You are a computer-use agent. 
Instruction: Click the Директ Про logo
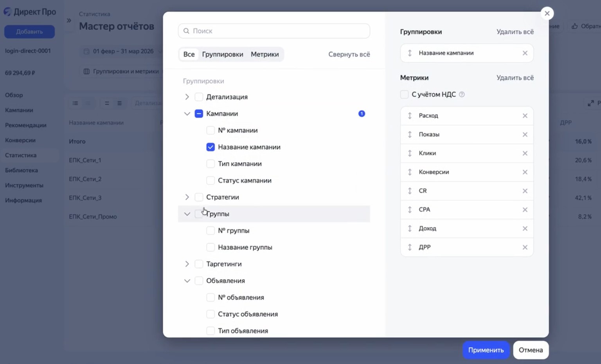tap(30, 12)
